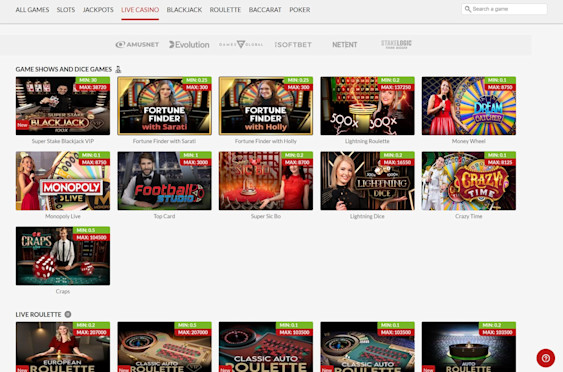The image size is (563, 372).
Task: Open the Jackpots tab
Action: [x=98, y=10]
